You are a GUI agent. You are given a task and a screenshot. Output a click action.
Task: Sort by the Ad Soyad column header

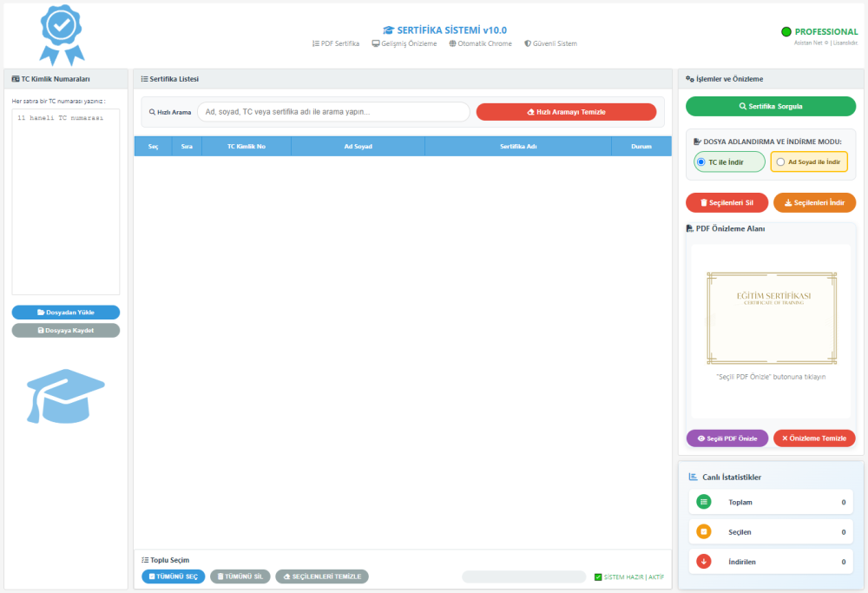[x=358, y=147]
